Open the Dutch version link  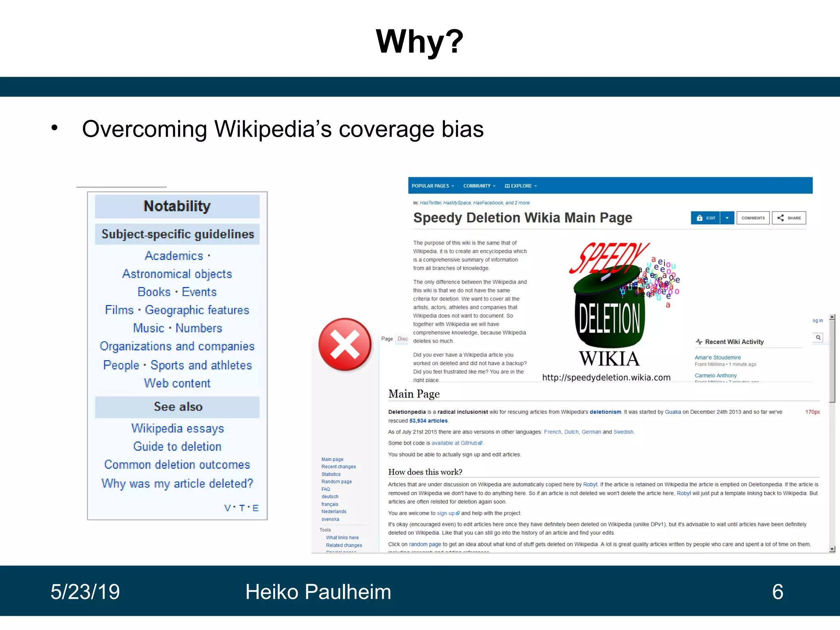click(571, 432)
